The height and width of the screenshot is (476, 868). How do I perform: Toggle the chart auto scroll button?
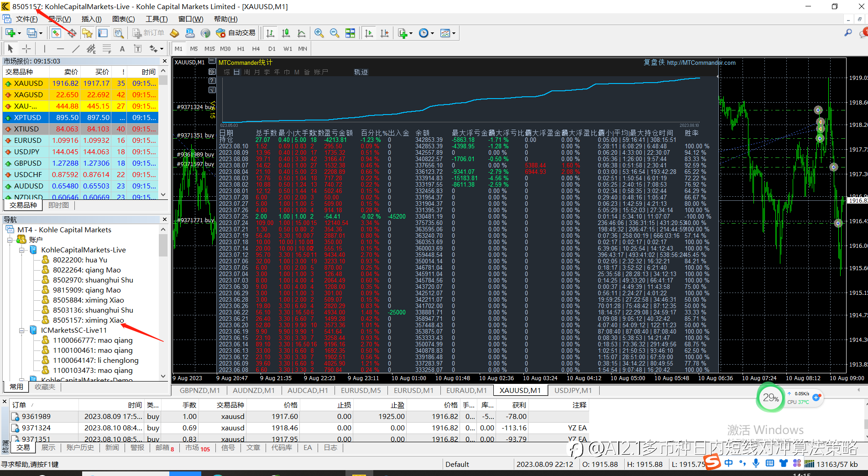pyautogui.click(x=369, y=33)
